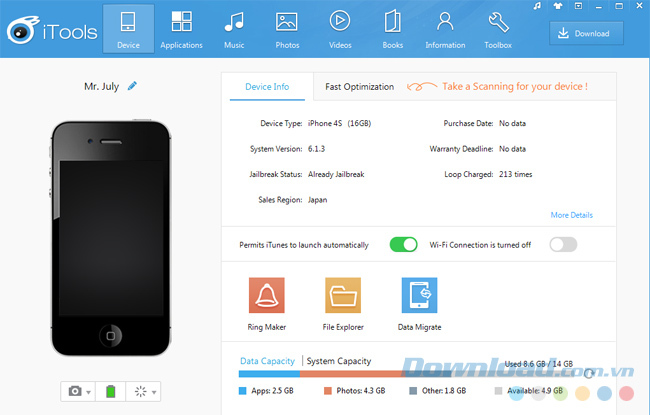
Task: Switch to the Videos section
Action: (340, 29)
